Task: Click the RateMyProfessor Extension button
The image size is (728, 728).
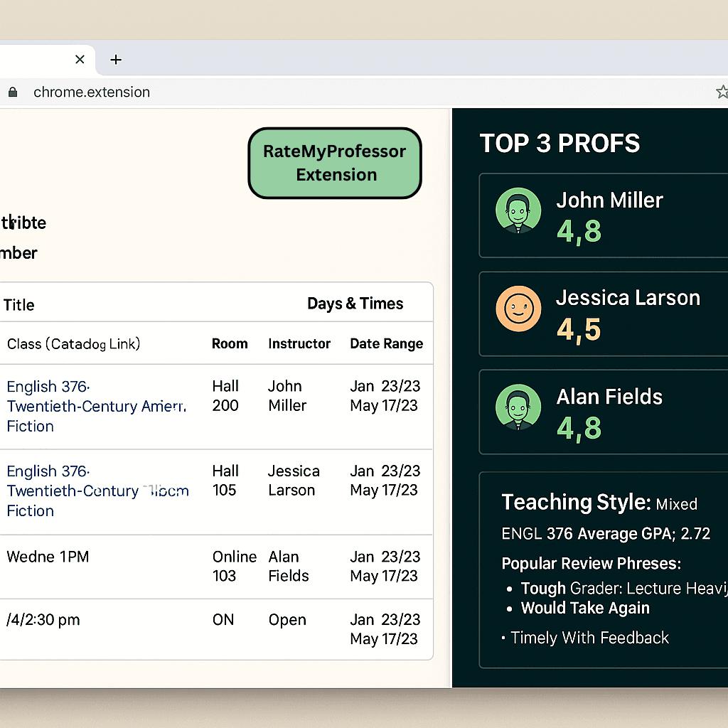Action: (x=335, y=163)
